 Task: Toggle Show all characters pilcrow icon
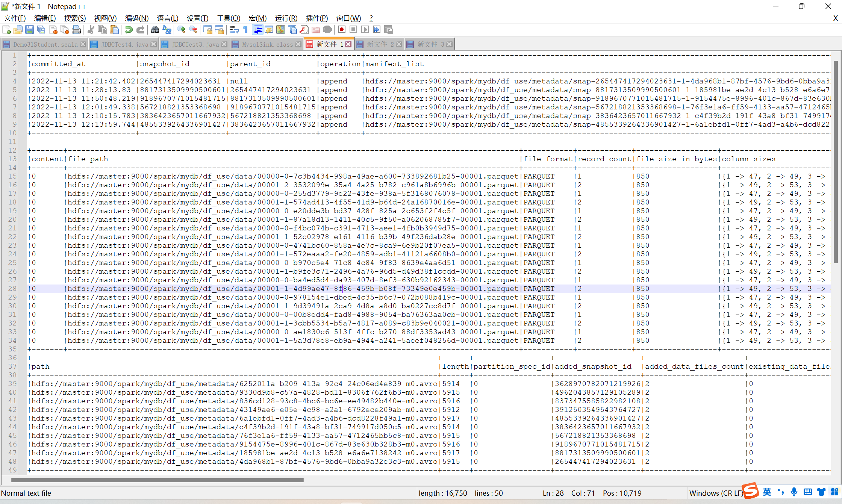[245, 30]
